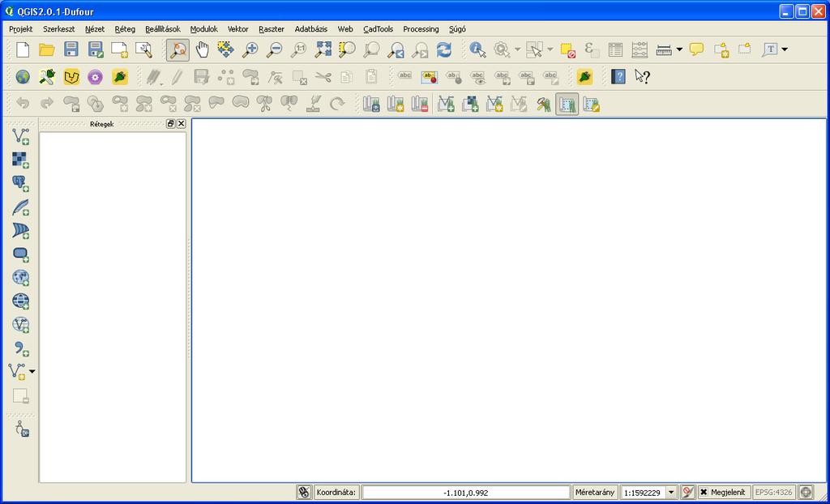
Task: Open Help contents blue book icon
Action: 618,77
